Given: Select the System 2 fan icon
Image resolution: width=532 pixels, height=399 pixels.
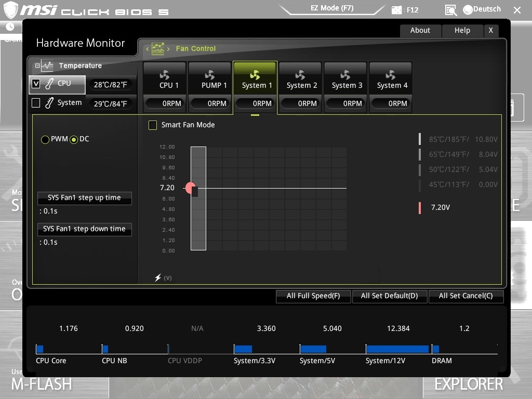Looking at the screenshot, I should pyautogui.click(x=300, y=75).
